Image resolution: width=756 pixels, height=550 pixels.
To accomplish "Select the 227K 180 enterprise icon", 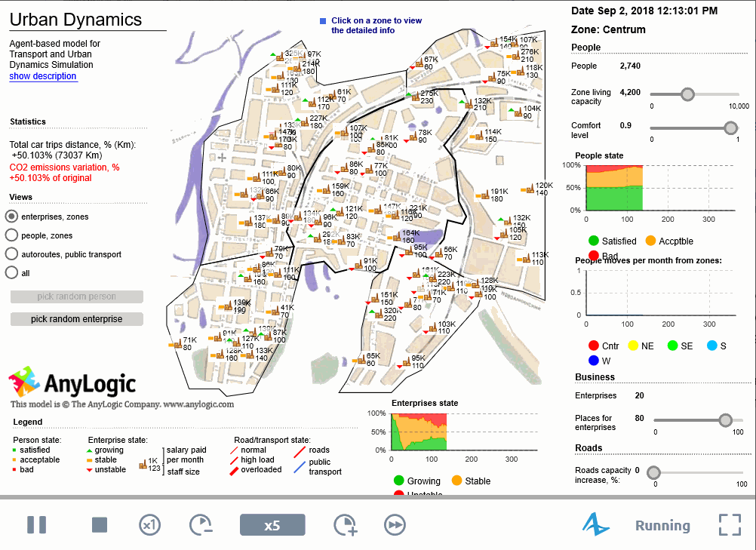I will click(304, 121).
